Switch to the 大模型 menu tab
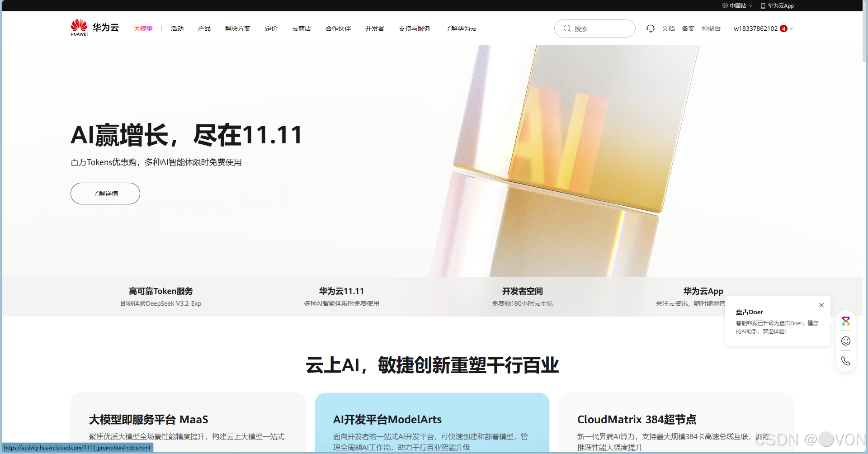This screenshot has width=868, height=454. [143, 28]
